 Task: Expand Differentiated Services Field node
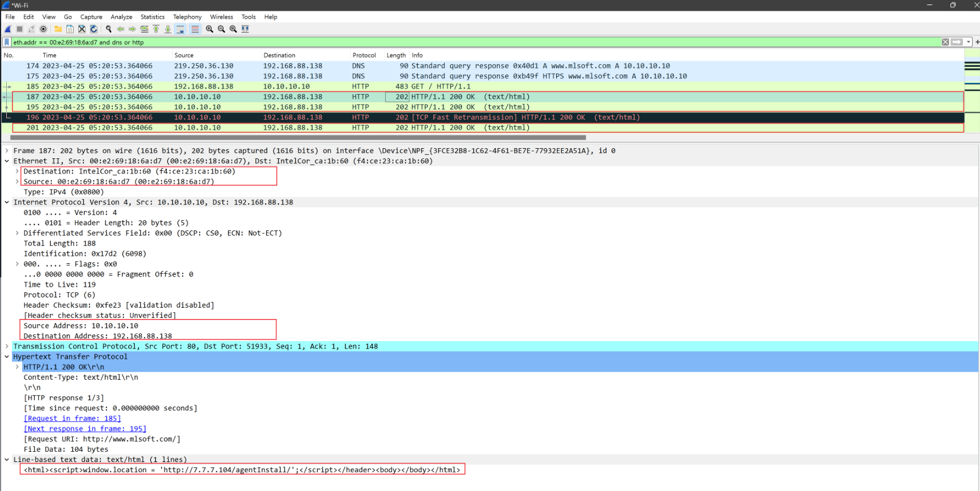17,233
